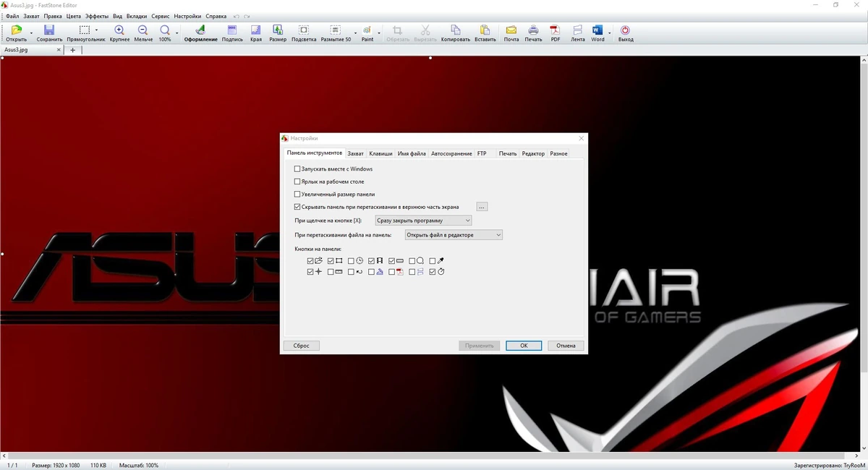Open the Оформление drawing tool

tap(200, 30)
